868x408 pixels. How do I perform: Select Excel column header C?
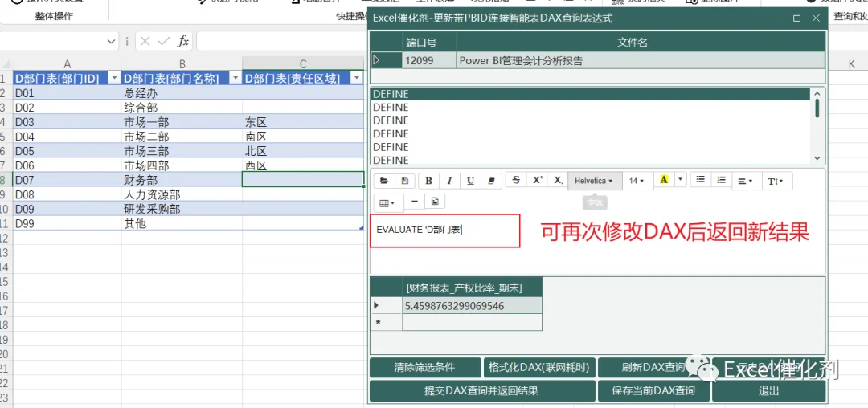[x=303, y=65]
